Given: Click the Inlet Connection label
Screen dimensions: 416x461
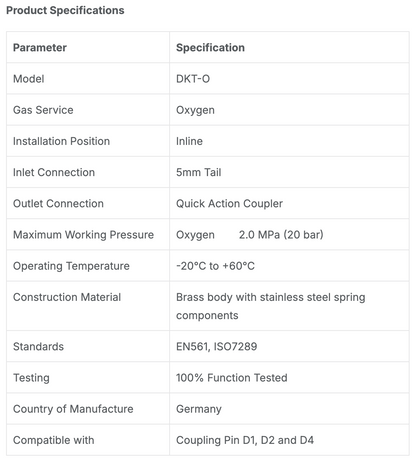Looking at the screenshot, I should (54, 172).
